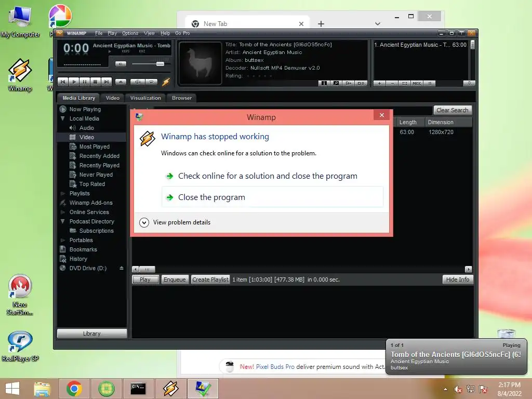The height and width of the screenshot is (399, 532).
Task: Click the Previous track button in Winamp
Action: pos(63,82)
